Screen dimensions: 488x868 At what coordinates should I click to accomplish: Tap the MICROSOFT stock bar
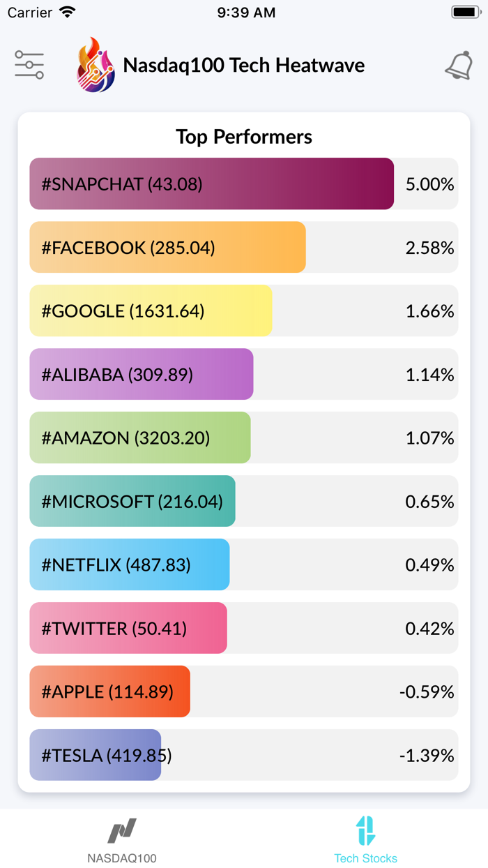131,501
